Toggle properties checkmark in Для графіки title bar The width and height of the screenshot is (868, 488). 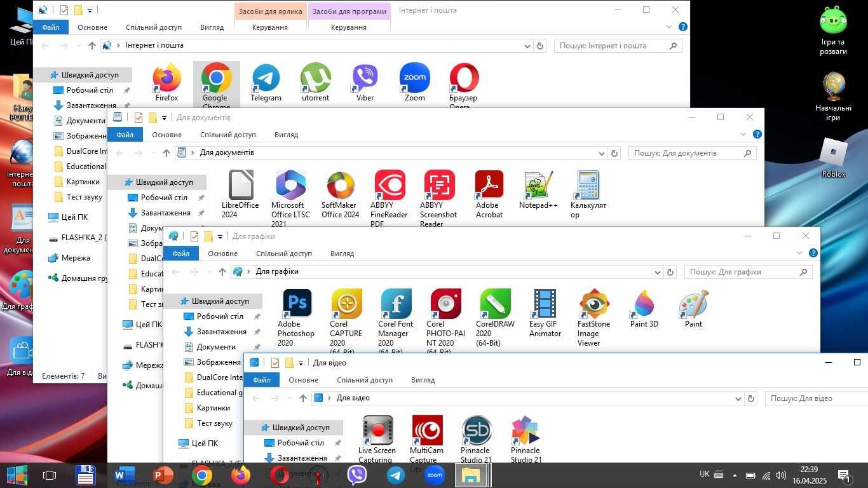pos(194,236)
